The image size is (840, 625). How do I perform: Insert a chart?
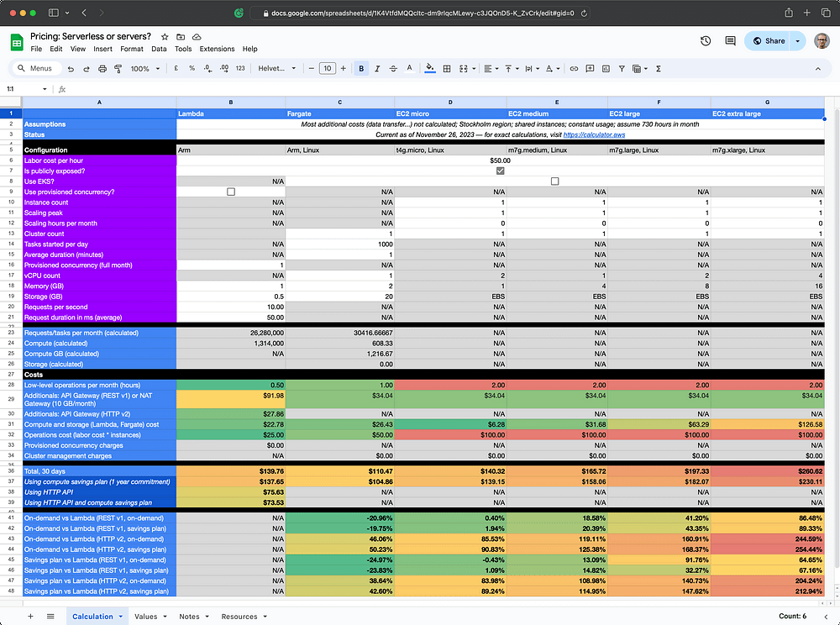pos(606,69)
